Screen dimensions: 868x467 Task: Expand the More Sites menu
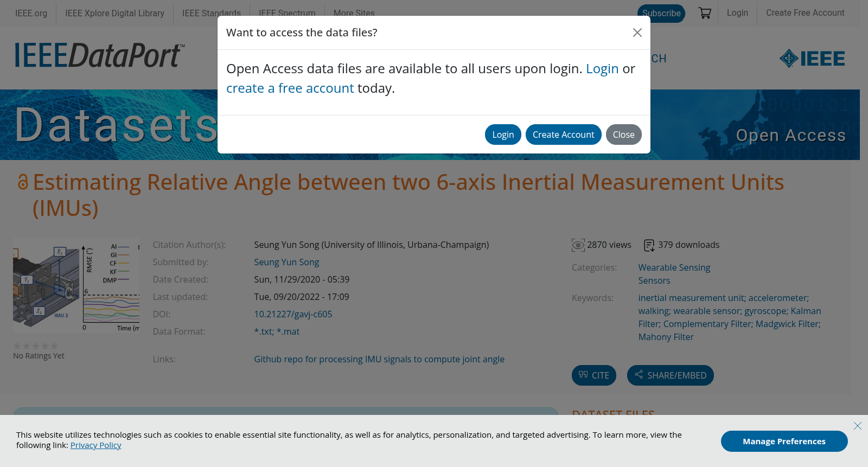point(354,13)
